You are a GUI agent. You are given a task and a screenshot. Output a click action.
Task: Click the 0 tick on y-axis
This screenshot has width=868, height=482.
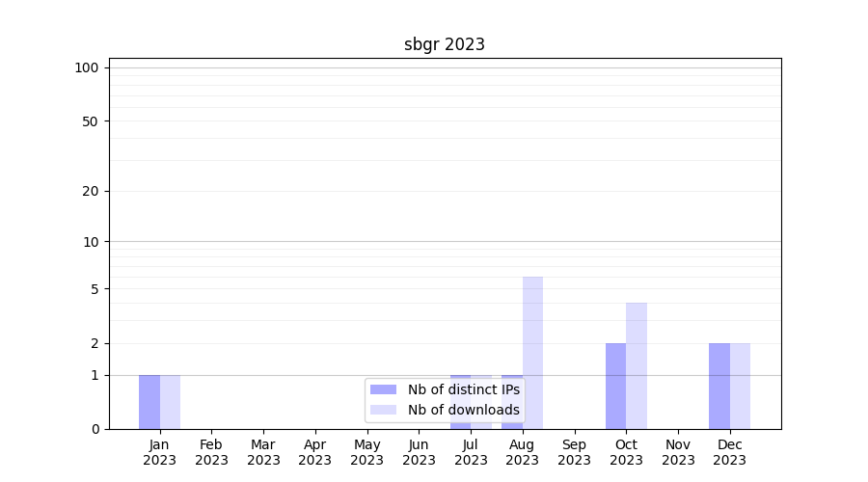click(95, 429)
